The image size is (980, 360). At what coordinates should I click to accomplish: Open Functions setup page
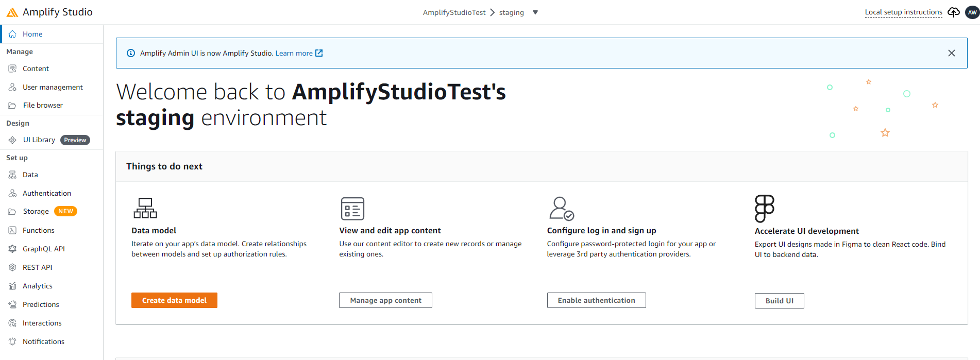click(39, 230)
